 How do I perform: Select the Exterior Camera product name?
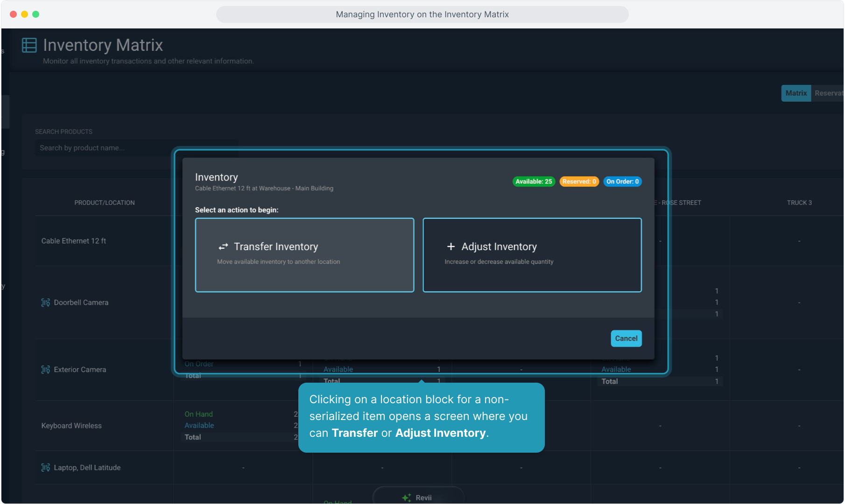tap(80, 370)
